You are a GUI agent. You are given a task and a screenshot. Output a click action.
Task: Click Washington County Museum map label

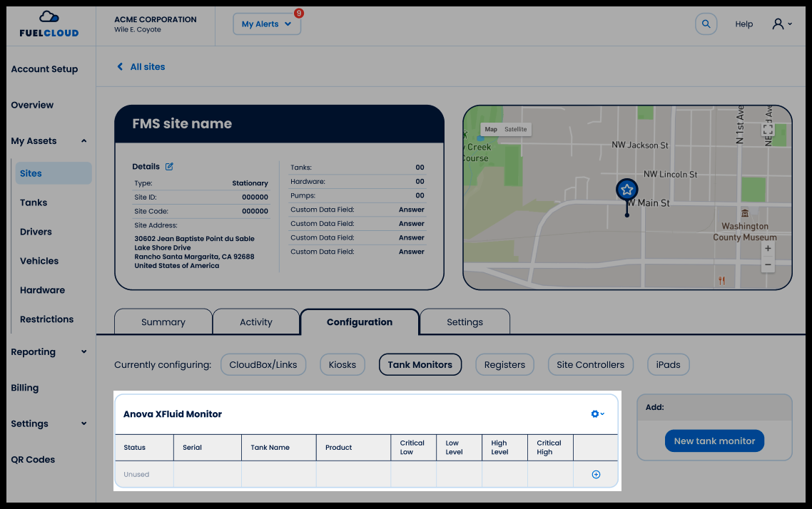[745, 232]
